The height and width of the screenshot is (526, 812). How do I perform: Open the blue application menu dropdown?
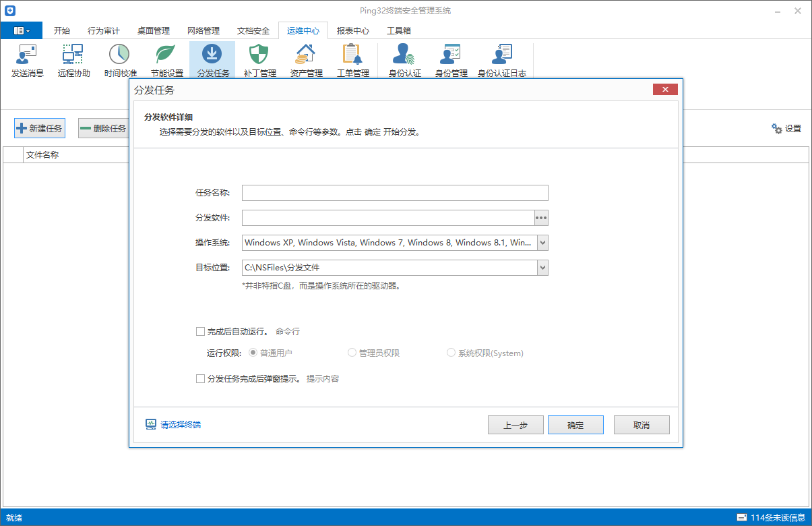(x=22, y=30)
